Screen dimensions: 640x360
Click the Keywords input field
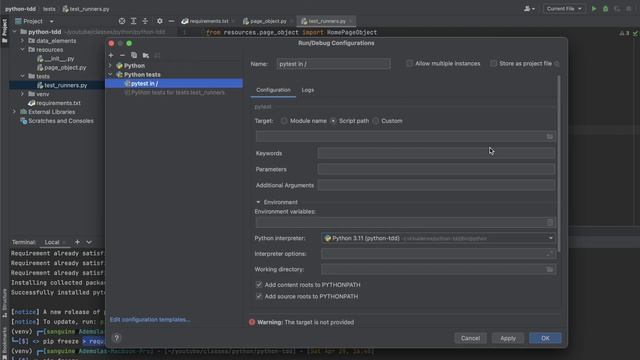(x=436, y=153)
